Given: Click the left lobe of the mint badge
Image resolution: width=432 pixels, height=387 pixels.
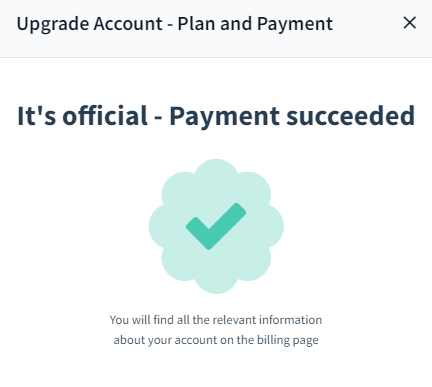Looking at the screenshot, I should tap(163, 226).
